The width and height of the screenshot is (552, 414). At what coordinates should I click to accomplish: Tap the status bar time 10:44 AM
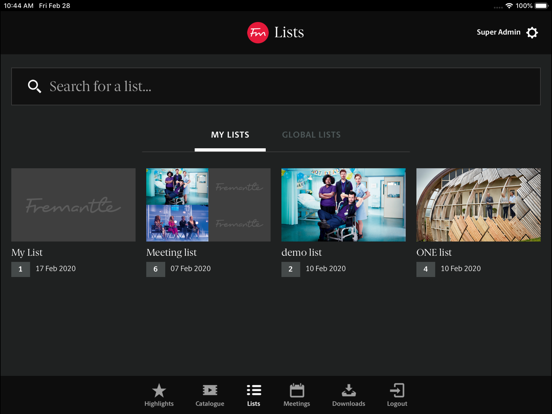pos(18,6)
